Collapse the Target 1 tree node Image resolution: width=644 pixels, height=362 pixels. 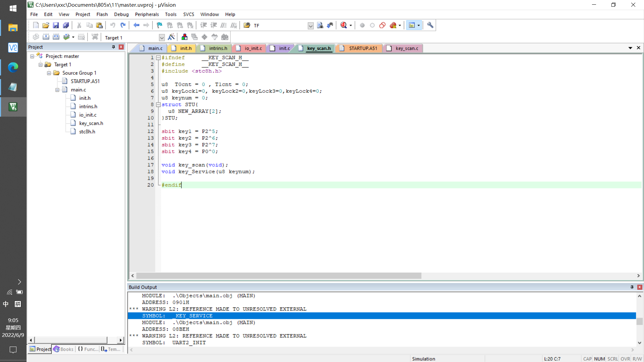[x=41, y=65]
